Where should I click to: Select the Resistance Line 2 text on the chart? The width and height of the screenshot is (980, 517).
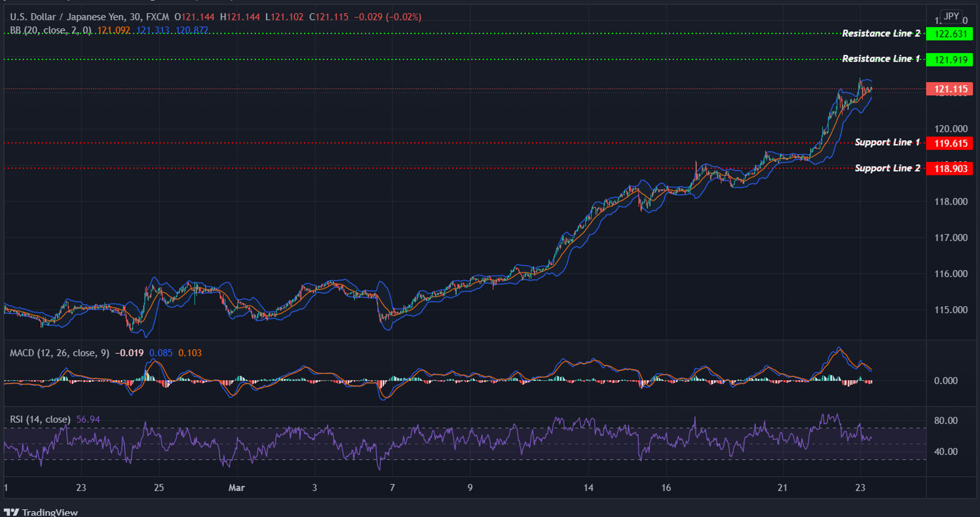point(881,33)
